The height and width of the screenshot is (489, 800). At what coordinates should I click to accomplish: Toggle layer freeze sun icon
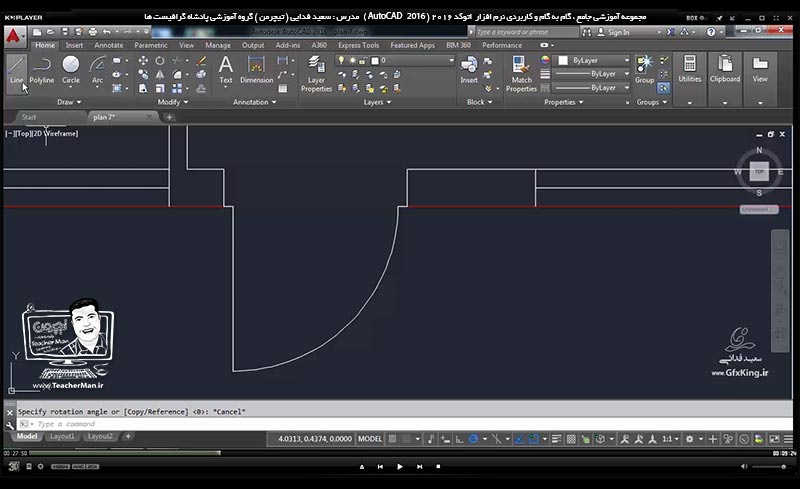[352, 60]
